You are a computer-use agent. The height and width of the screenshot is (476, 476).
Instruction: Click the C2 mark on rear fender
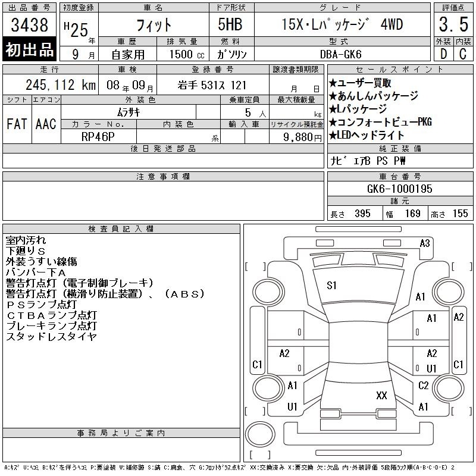coord(424,385)
